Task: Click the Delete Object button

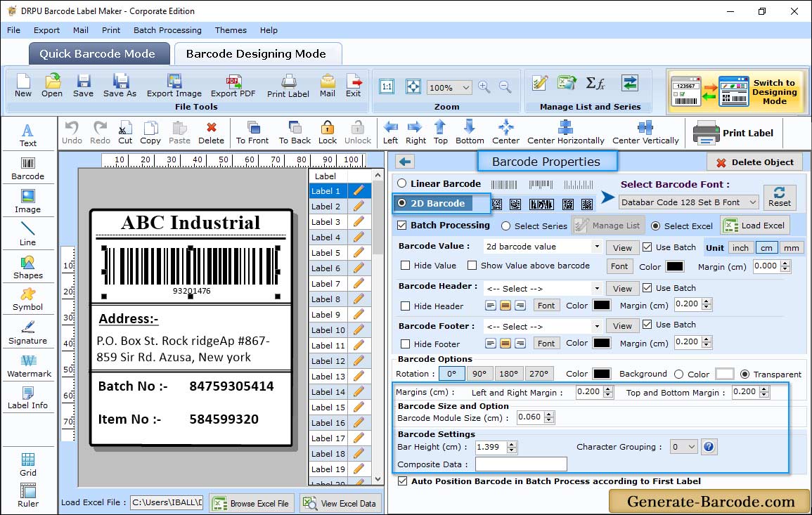Action: [754, 162]
